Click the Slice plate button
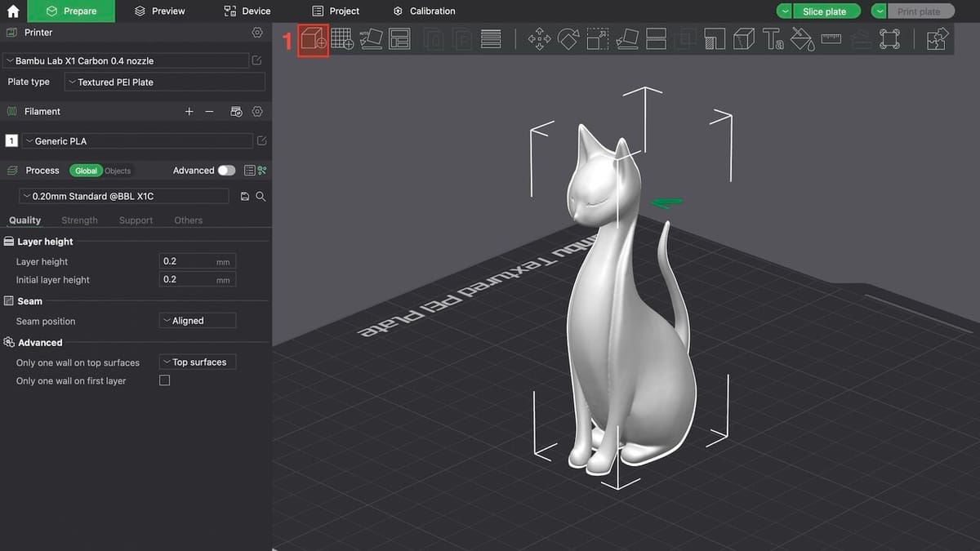980x551 pixels. (824, 11)
